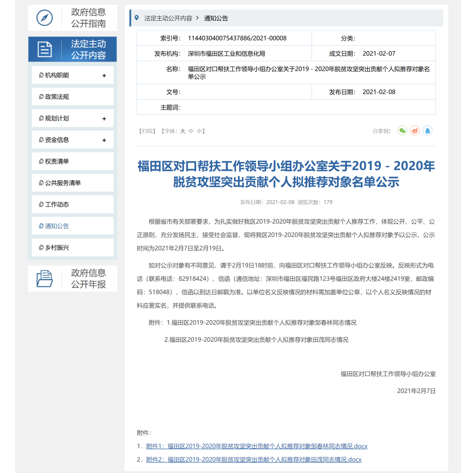Open the 公共服务清单 sidebar menu
Image resolution: width=476 pixels, height=473 pixels.
tap(73, 183)
